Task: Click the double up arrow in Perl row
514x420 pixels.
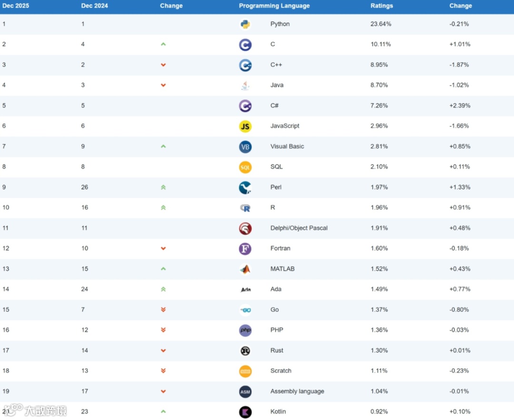Action: tap(163, 187)
